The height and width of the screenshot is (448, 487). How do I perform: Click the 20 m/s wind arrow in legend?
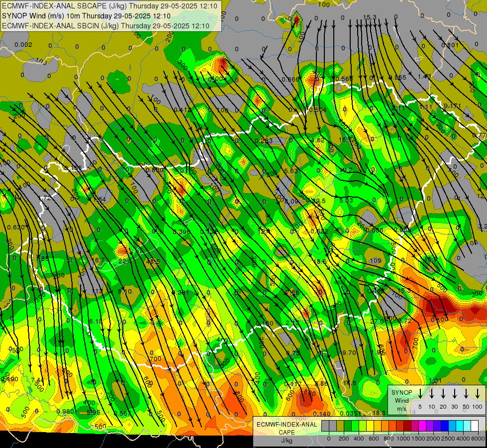[443, 394]
